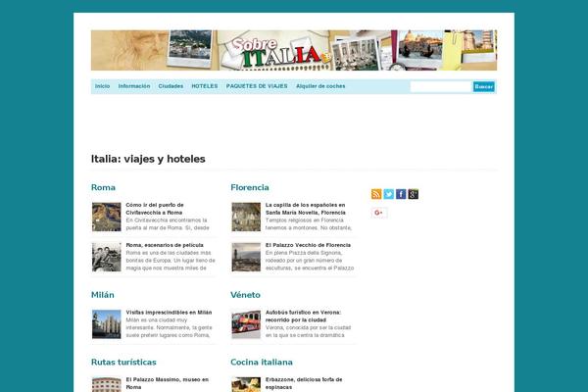The width and height of the screenshot is (588, 392).
Task: Focus the search input field
Action: (x=441, y=86)
